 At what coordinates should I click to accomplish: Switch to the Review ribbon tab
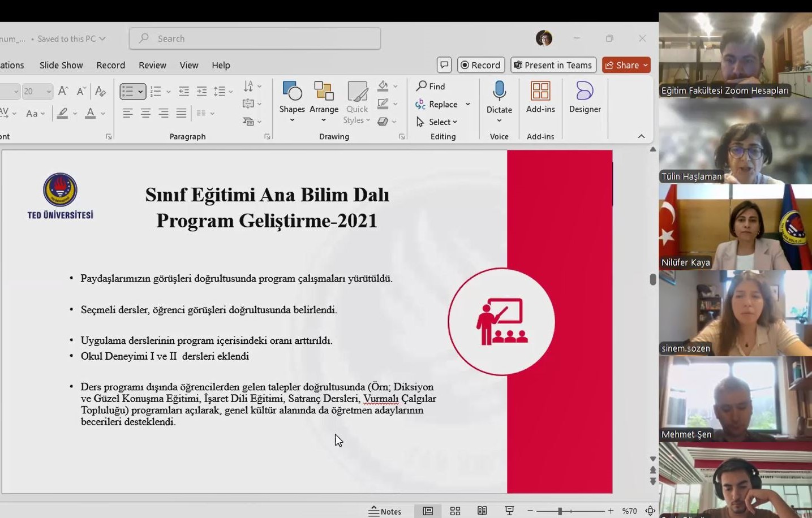point(152,65)
